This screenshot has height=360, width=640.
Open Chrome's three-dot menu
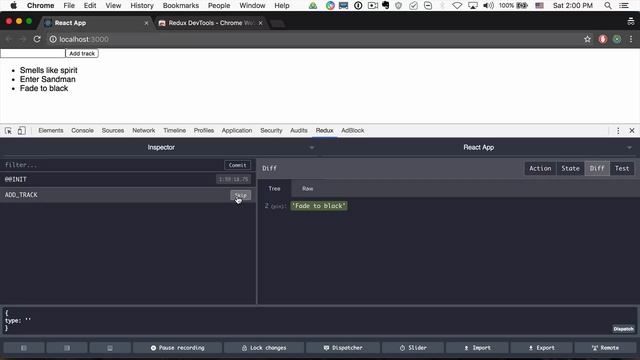point(631,39)
